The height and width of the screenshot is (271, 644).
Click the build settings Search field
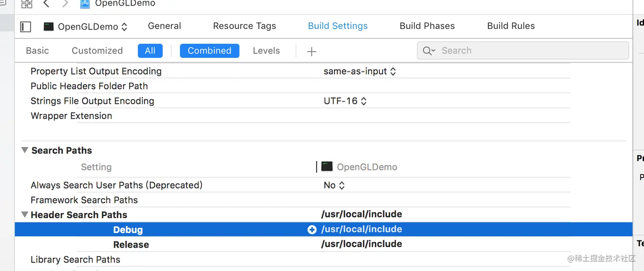(528, 51)
